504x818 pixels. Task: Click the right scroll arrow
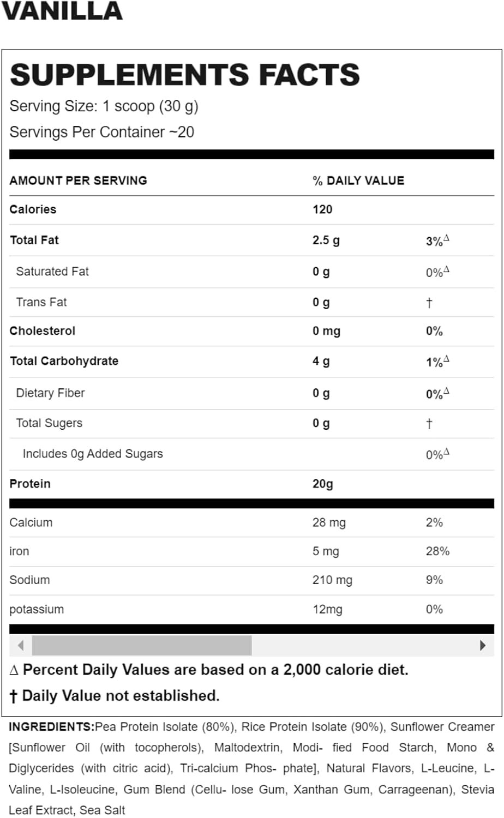483,646
